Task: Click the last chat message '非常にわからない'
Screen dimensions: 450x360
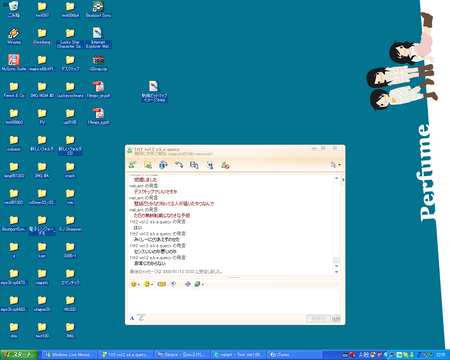Action: point(150,263)
